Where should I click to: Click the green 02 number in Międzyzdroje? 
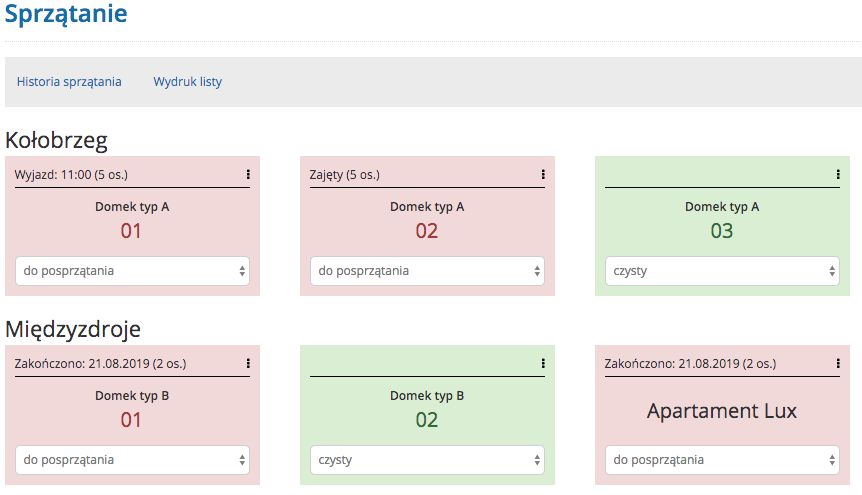coord(427,420)
